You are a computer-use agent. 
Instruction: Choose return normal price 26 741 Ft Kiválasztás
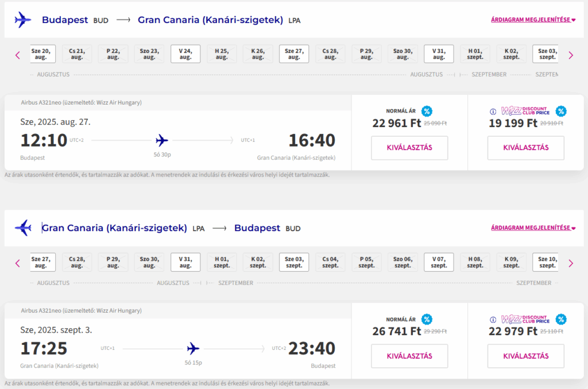pyautogui.click(x=409, y=356)
